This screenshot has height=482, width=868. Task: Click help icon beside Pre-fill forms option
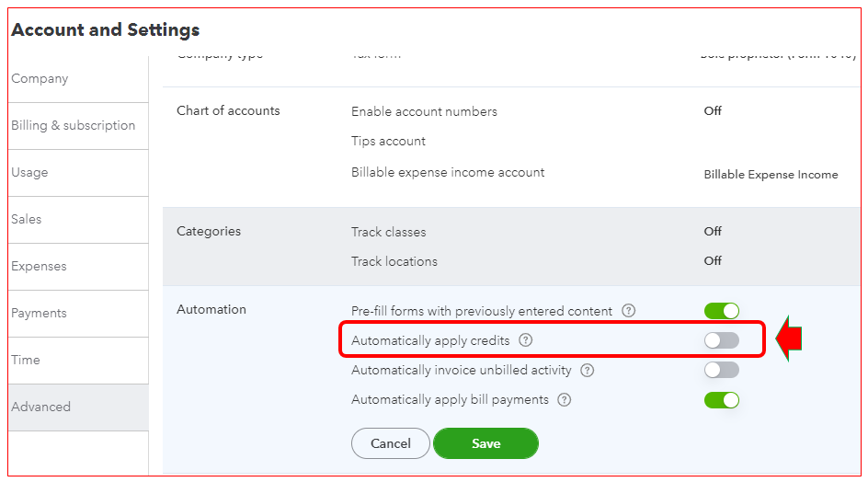click(629, 311)
